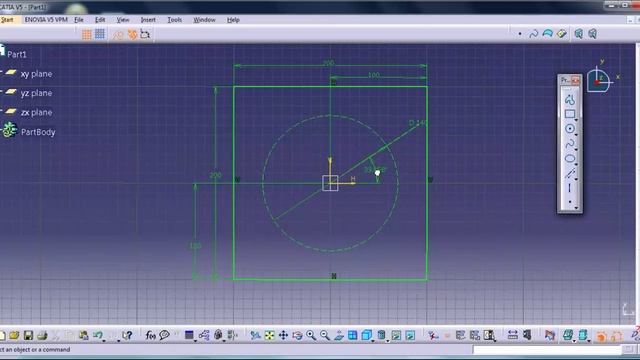
Task: Click the compass at top right of viewport
Action: point(598,81)
